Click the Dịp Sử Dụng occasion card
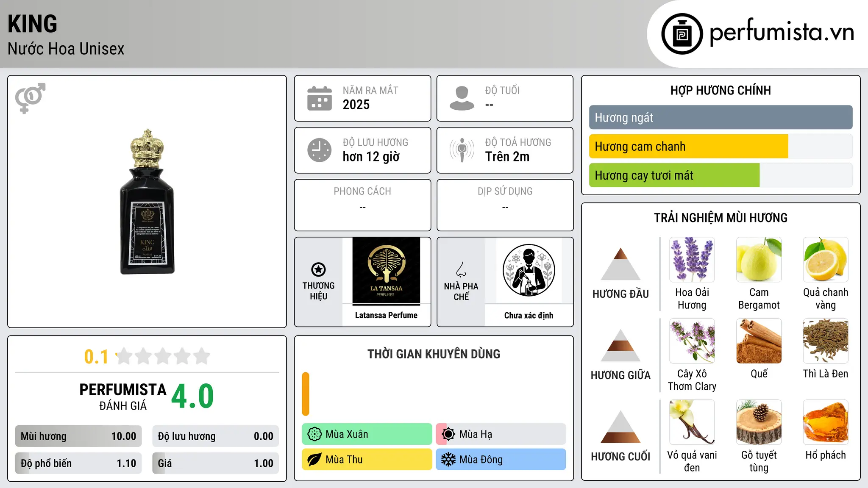This screenshot has height=488, width=868. [505, 205]
